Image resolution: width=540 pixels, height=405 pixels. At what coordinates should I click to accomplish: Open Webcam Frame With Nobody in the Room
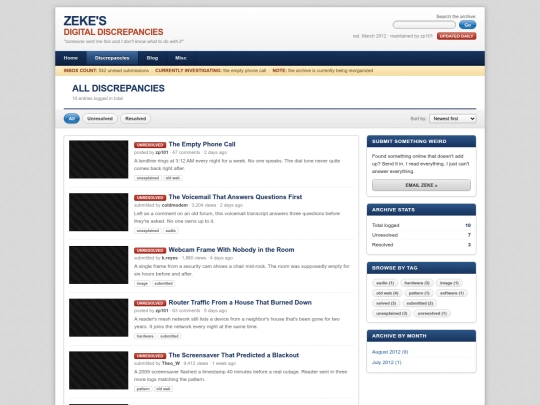point(231,250)
